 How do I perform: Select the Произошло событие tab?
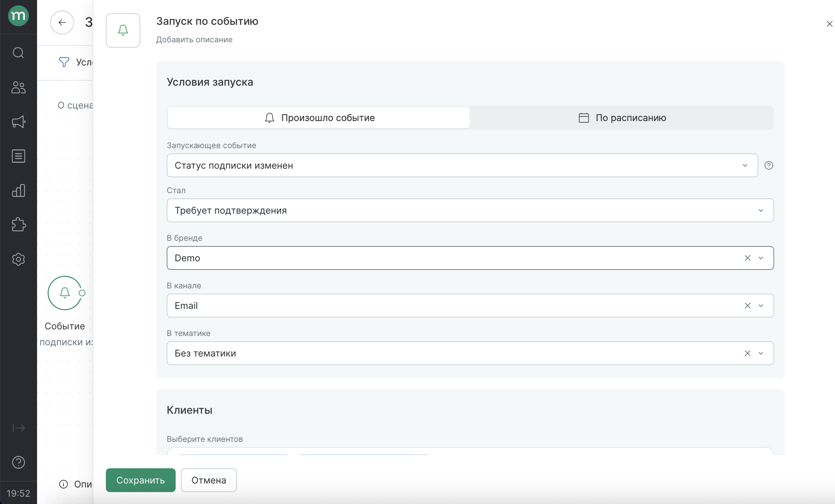tap(319, 118)
